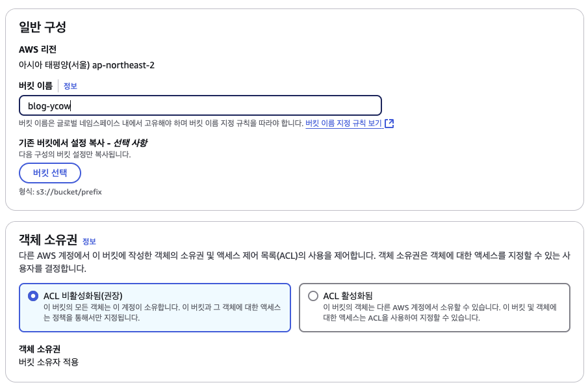This screenshot has width=588, height=387.
Task: Click the 버킷 이름 지정 규칙 보기 link
Action: pyautogui.click(x=344, y=123)
